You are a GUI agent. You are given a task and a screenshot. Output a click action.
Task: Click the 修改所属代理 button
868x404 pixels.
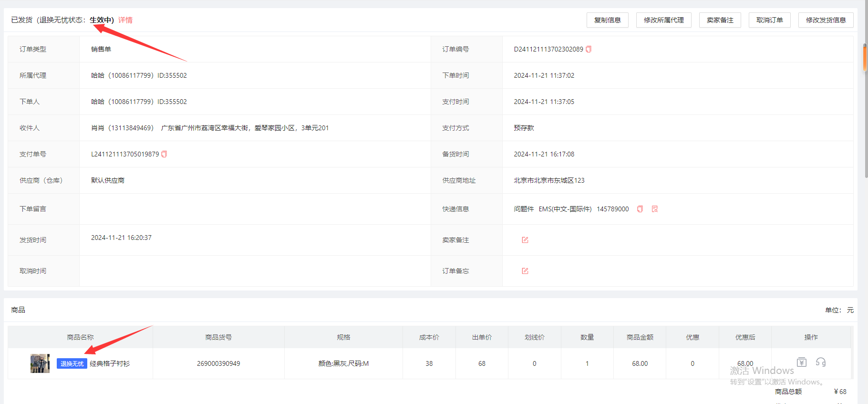click(663, 20)
